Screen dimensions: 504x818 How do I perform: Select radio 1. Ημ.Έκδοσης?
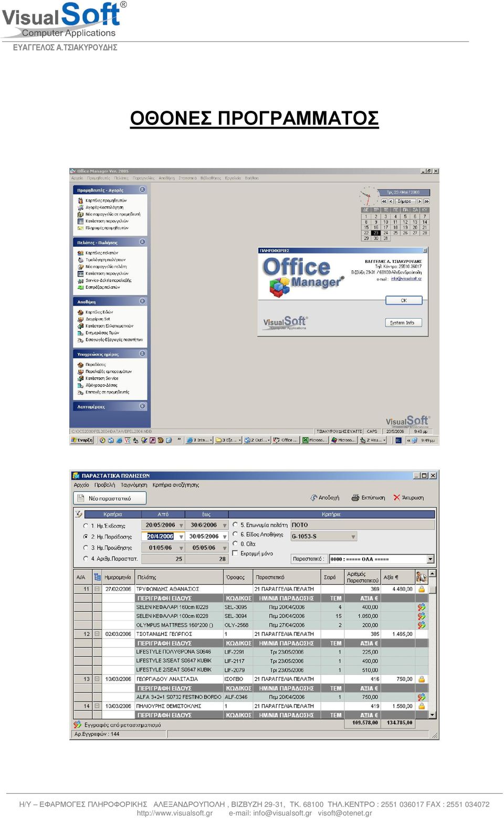point(86,526)
